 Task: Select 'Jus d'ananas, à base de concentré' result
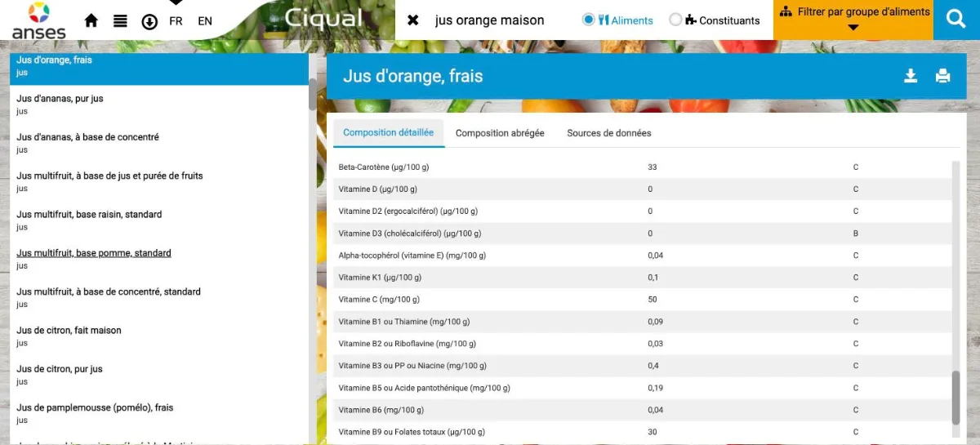pos(158,143)
